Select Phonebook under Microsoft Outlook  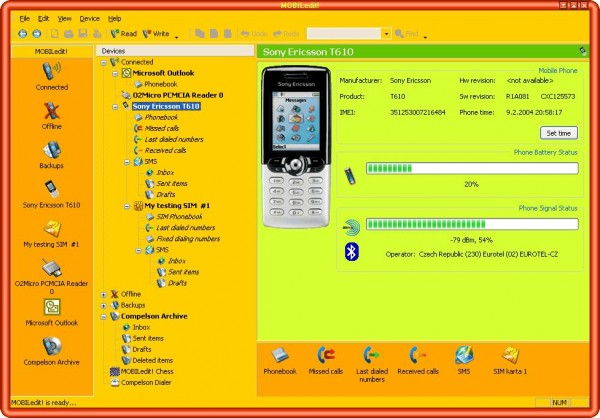(x=161, y=84)
